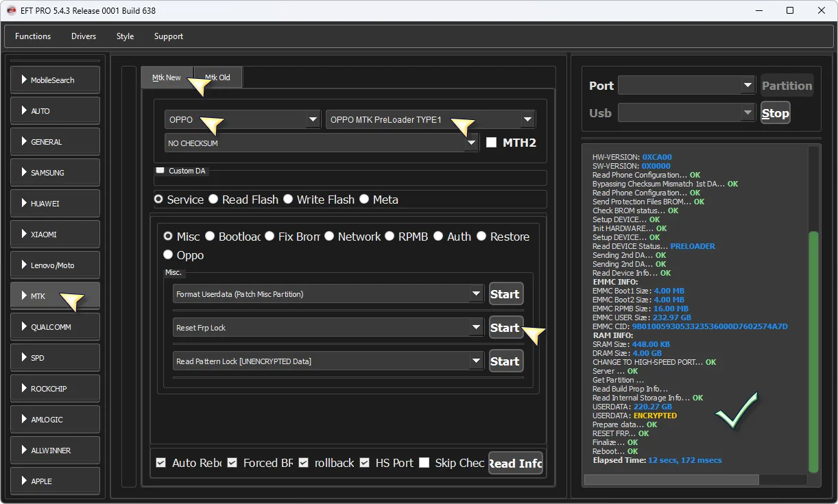Click the arrow icon next to XIAOMI

tap(24, 235)
